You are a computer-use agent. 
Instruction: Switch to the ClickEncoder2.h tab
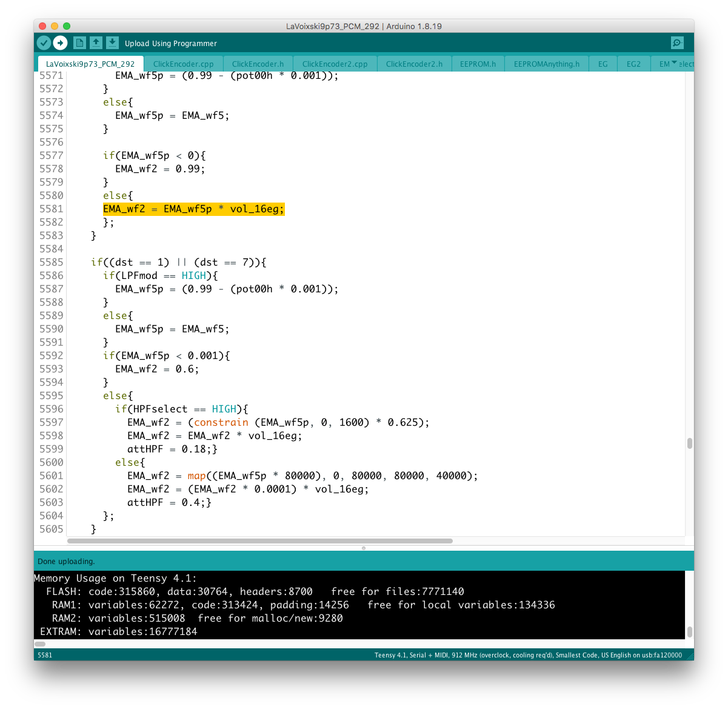coord(414,64)
